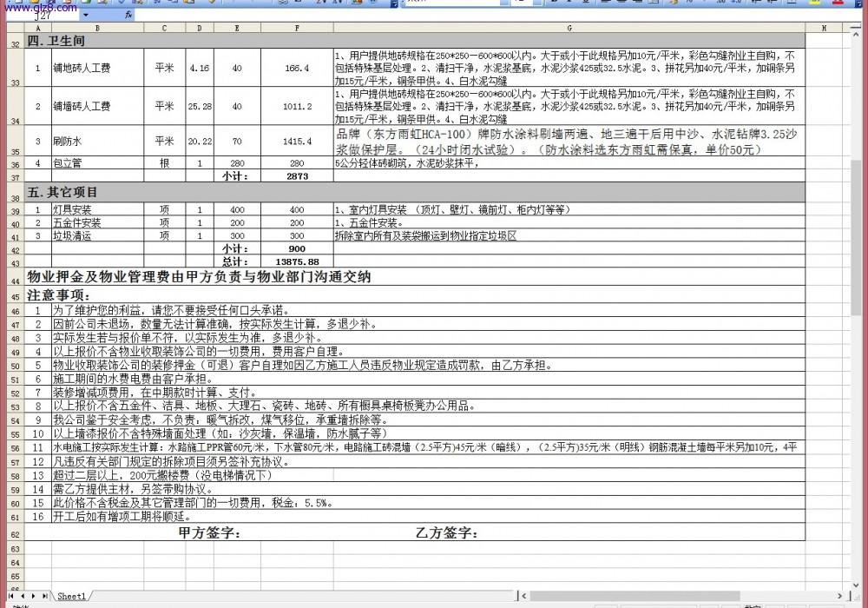Toggle Underline formatting on
Viewport: 868px width, 608px height.
[586, 3]
